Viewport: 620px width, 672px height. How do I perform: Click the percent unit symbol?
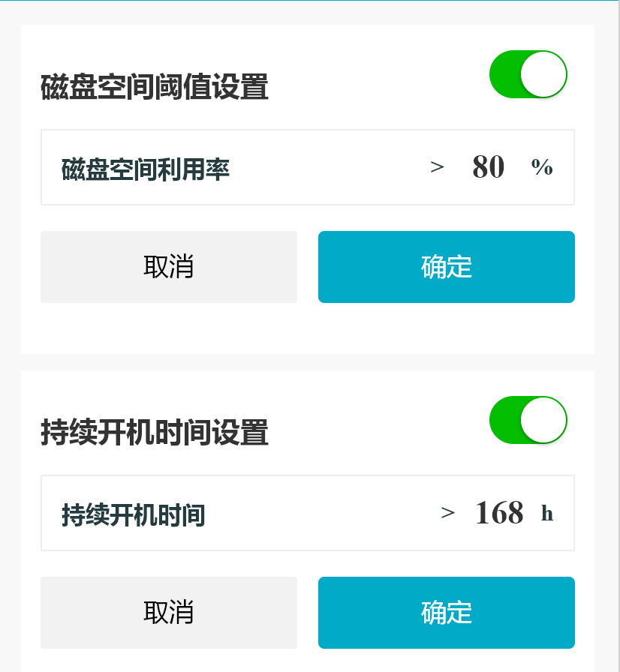pos(542,168)
